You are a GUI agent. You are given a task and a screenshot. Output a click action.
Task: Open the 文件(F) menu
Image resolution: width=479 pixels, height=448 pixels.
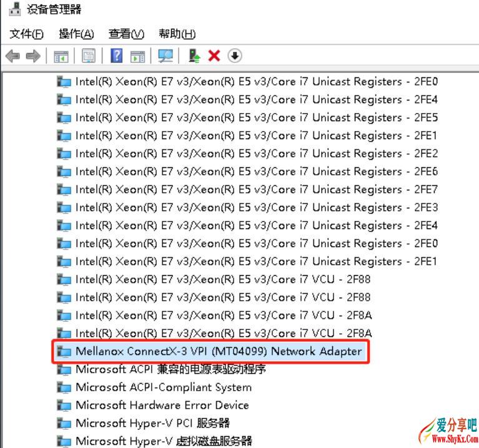click(x=26, y=34)
